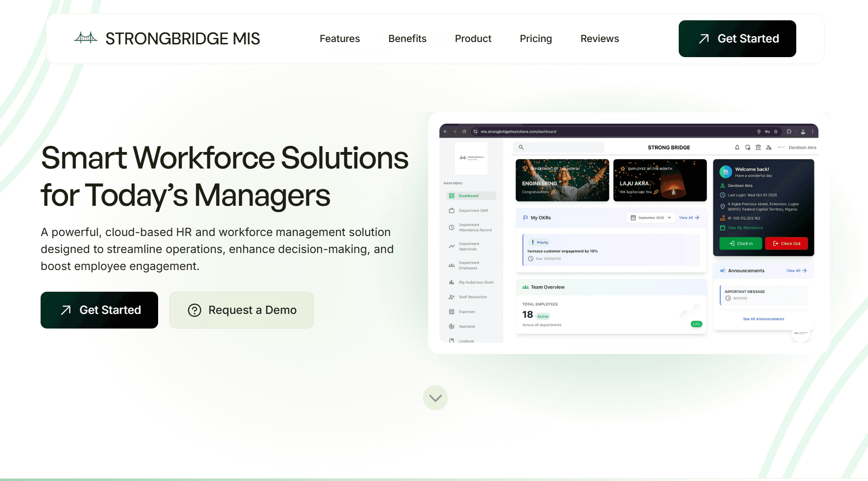The height and width of the screenshot is (481, 868).
Task: Click the search field in the dashboard preview
Action: tap(559, 147)
